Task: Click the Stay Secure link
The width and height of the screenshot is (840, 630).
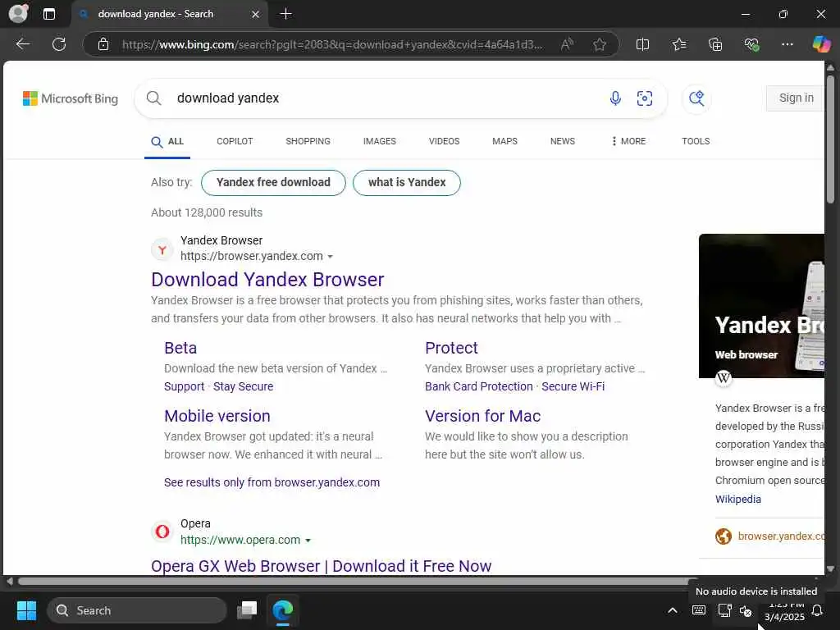Action: point(243,386)
